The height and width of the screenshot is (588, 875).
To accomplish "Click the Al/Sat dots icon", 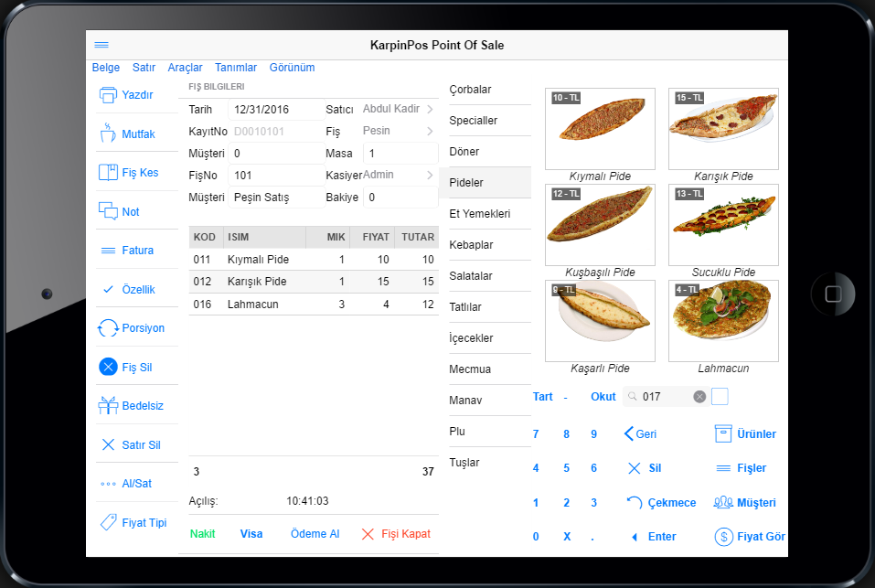I will (108, 484).
